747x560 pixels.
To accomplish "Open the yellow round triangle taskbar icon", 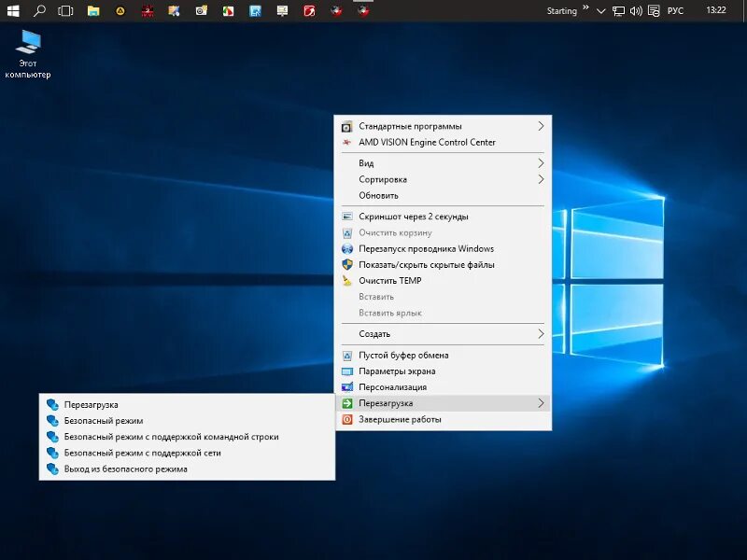I will [120, 10].
